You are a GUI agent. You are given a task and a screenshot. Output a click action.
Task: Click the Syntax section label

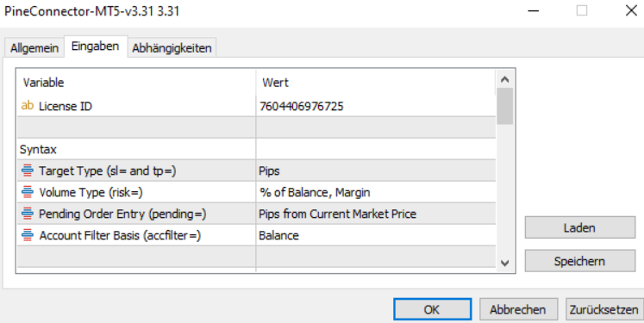(38, 149)
